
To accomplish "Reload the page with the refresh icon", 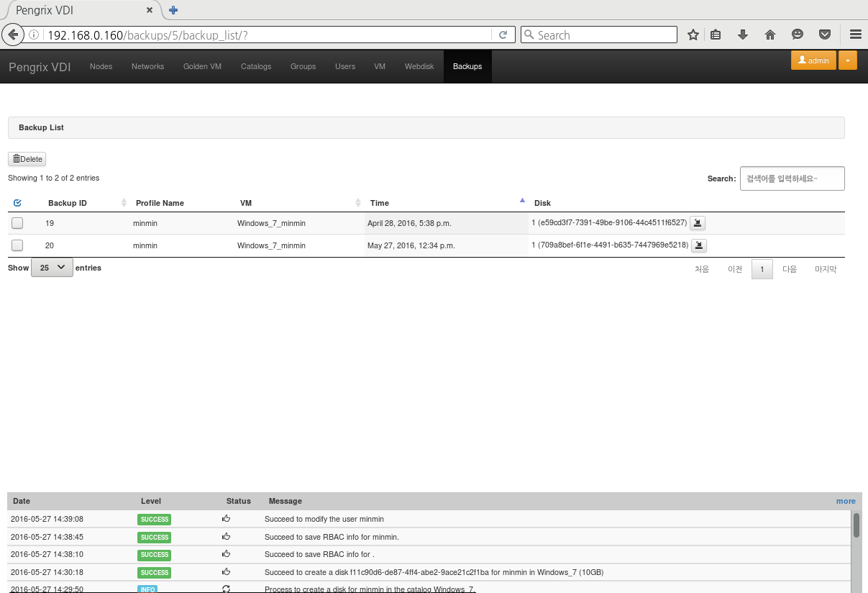I will click(503, 35).
